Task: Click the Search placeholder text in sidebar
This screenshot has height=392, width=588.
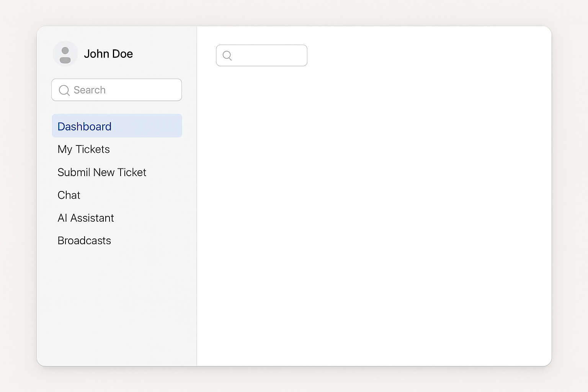Action: (x=90, y=90)
